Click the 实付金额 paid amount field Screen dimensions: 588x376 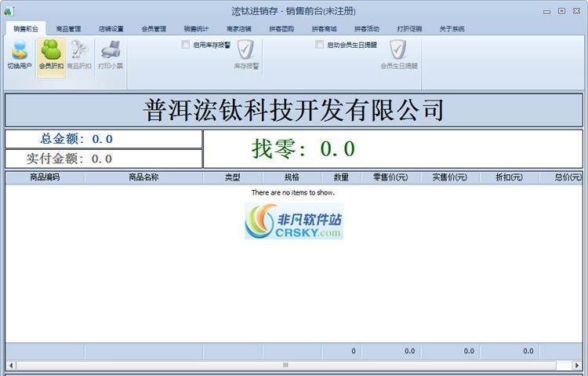103,159
